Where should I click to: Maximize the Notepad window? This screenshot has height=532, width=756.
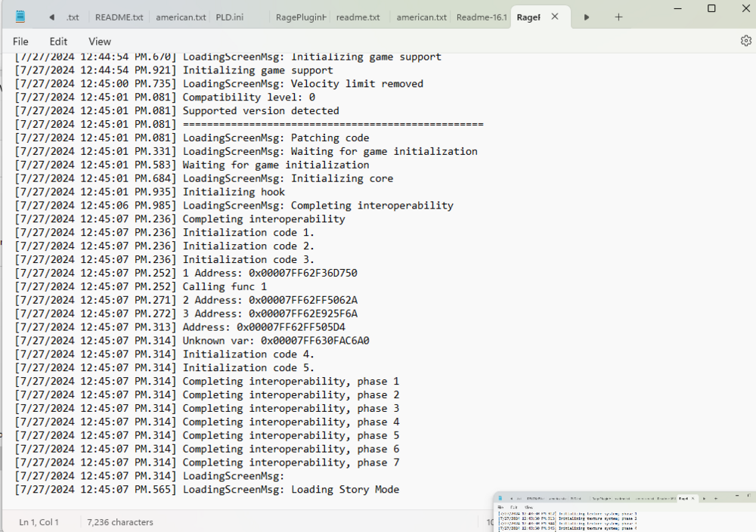pyautogui.click(x=711, y=8)
